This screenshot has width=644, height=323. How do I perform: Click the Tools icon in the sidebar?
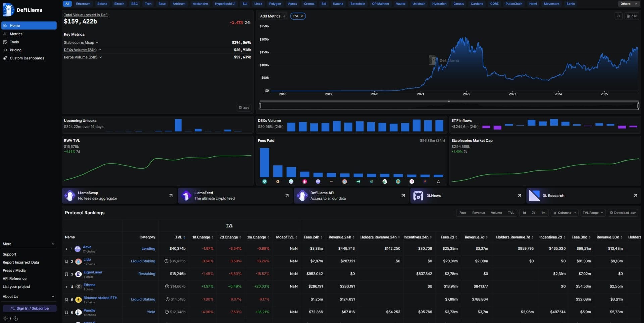point(5,42)
